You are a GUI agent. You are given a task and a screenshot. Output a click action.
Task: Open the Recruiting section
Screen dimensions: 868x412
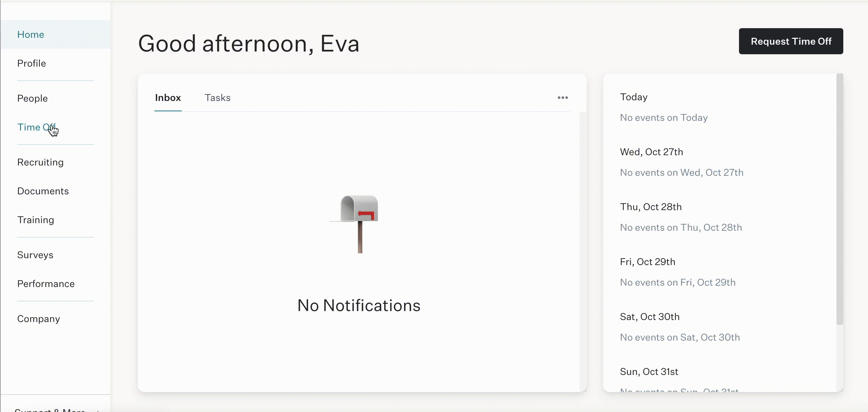(40, 162)
